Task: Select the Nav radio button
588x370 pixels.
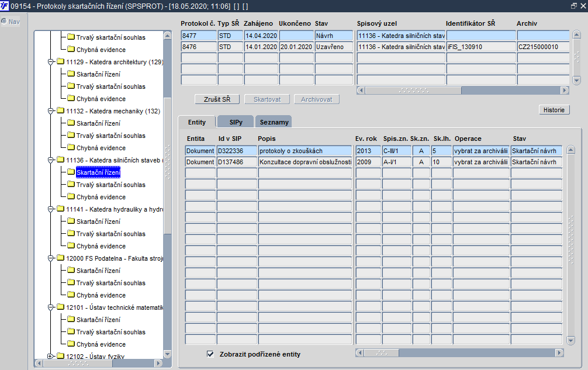Action: click(x=4, y=22)
